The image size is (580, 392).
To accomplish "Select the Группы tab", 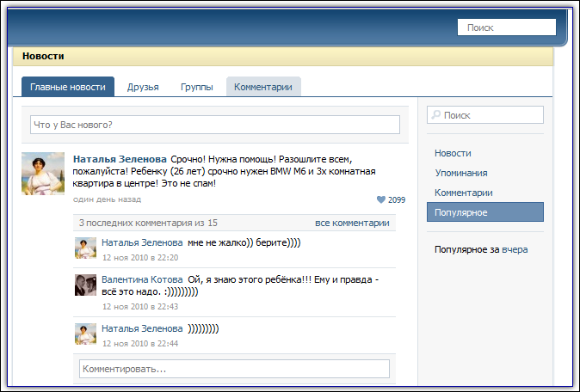I will click(196, 87).
